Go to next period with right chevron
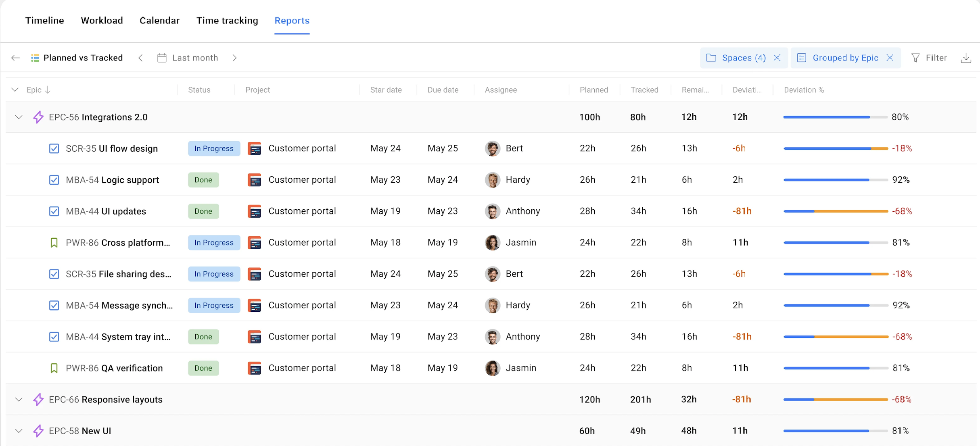Screen dimensions: 980x446 coord(234,58)
